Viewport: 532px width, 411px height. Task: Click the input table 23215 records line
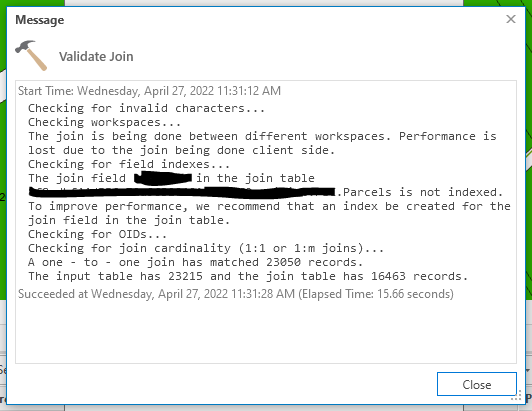point(248,276)
